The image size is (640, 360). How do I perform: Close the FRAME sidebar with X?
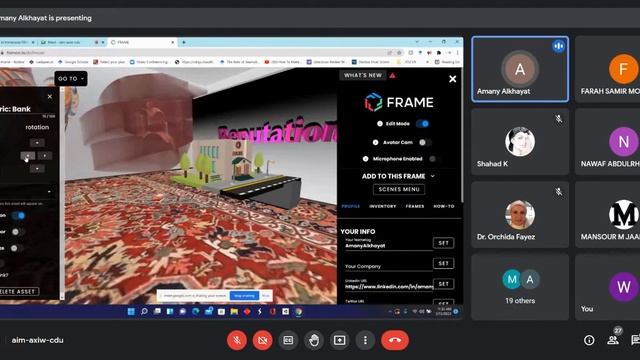[453, 79]
